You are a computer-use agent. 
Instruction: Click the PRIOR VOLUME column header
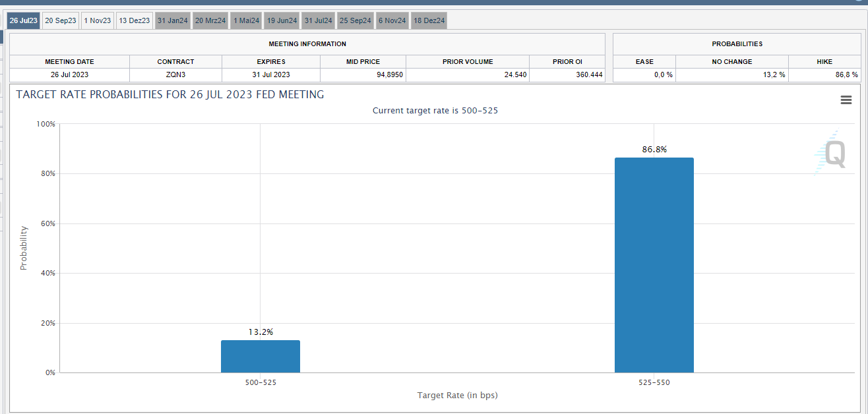click(468, 61)
